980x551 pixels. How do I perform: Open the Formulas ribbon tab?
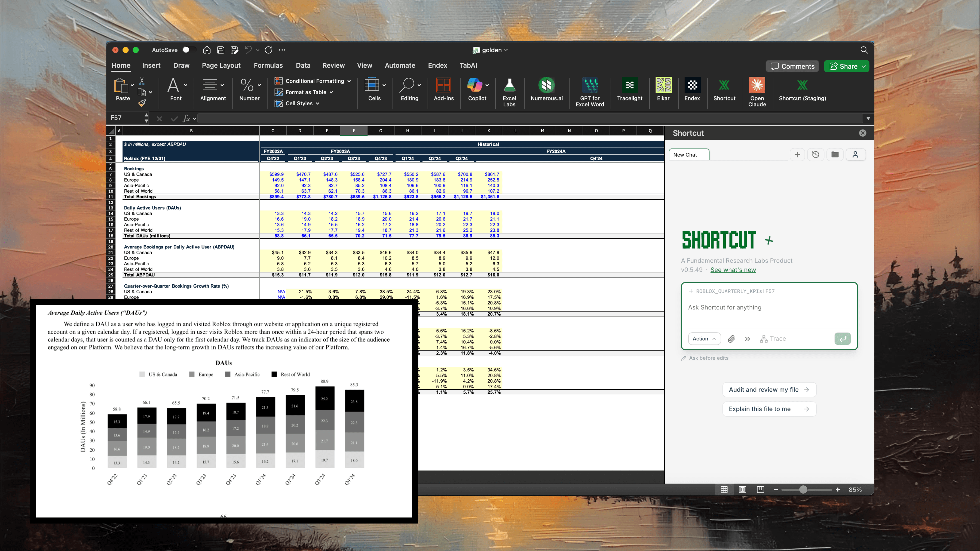coord(268,65)
